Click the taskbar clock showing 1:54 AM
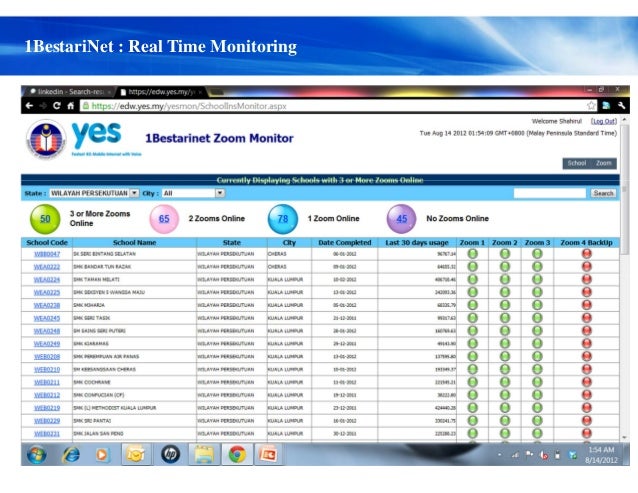This screenshot has width=638, height=493. click(601, 455)
